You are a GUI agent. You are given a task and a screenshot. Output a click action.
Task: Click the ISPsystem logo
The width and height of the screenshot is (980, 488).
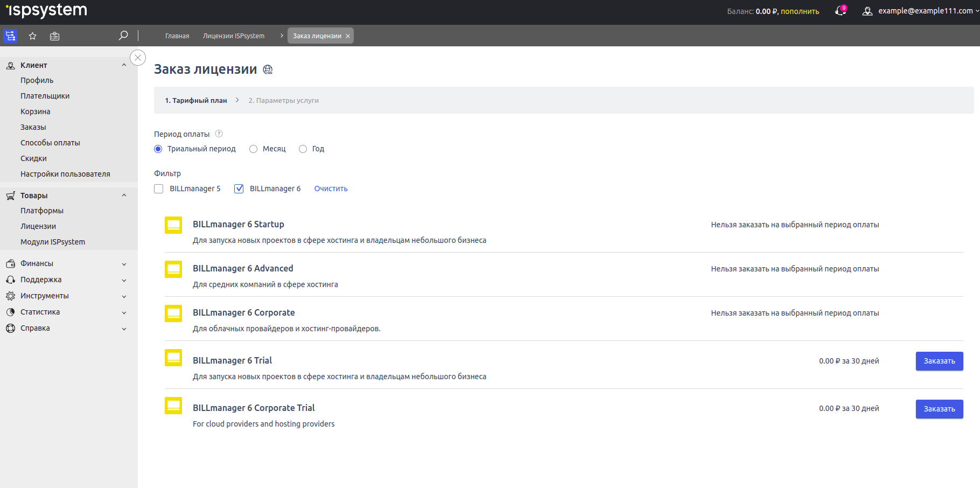(46, 11)
